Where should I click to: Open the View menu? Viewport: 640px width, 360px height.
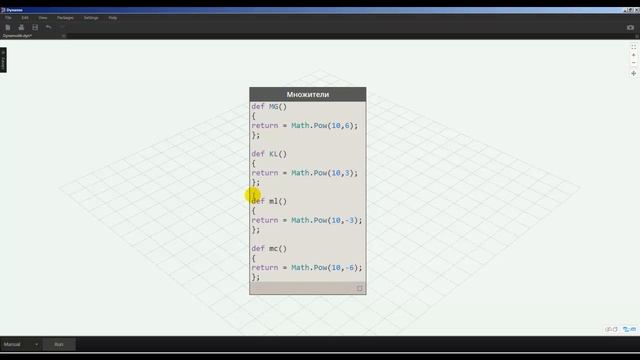coord(43,18)
